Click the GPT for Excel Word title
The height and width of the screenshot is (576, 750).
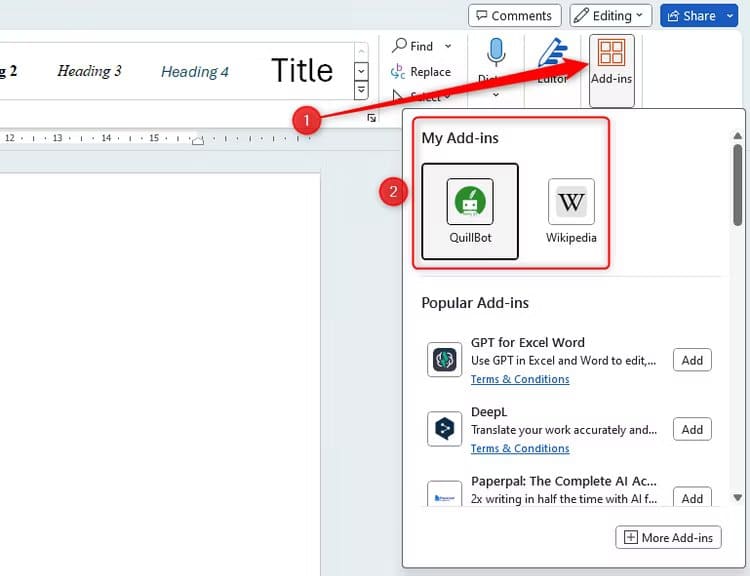point(528,343)
